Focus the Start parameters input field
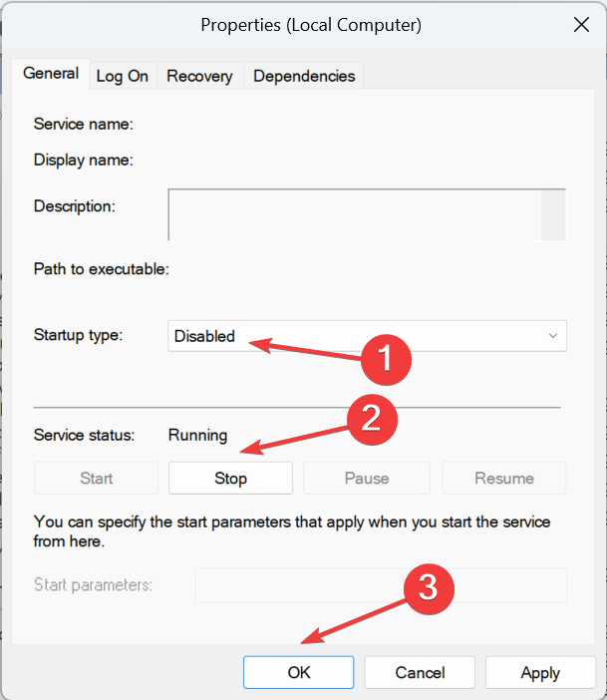Image resolution: width=607 pixels, height=700 pixels. 381,585
